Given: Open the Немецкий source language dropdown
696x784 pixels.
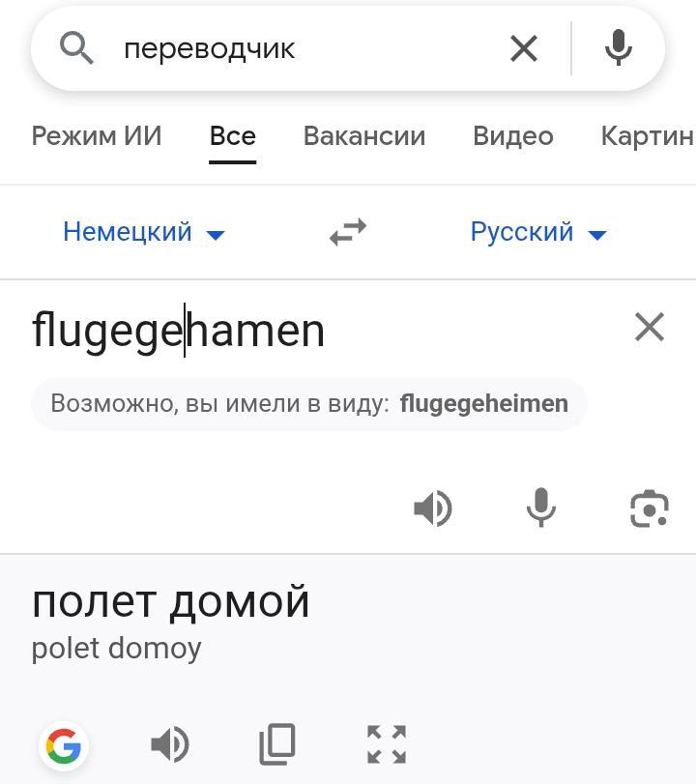Looking at the screenshot, I should [x=144, y=232].
